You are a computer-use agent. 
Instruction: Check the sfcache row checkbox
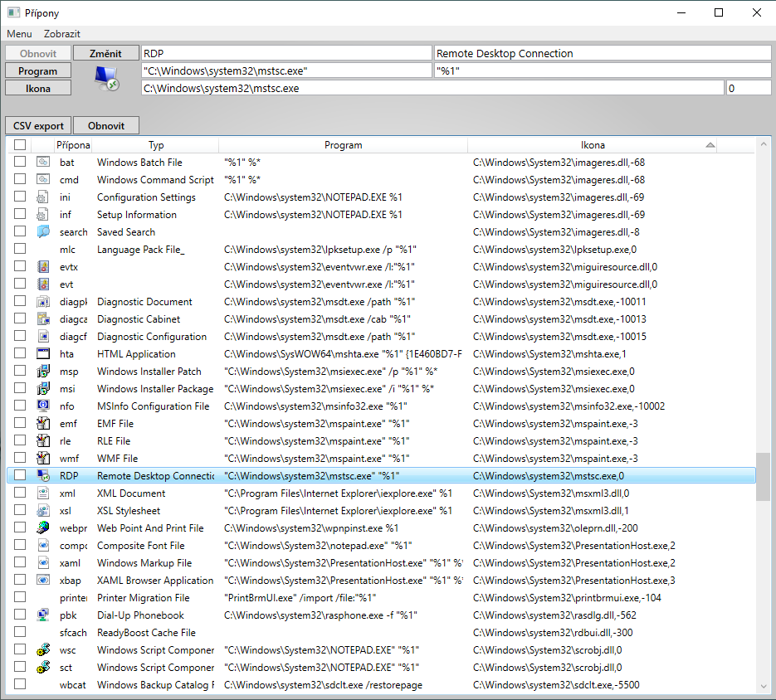[20, 632]
